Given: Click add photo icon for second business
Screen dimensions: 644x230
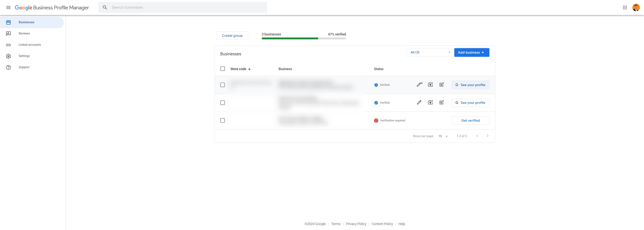Looking at the screenshot, I should tap(430, 102).
